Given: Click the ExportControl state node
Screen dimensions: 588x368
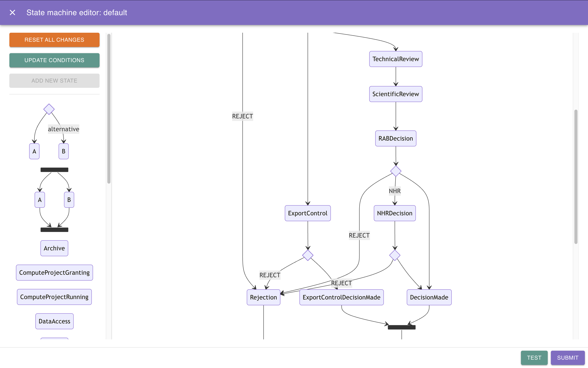Looking at the screenshot, I should click(x=308, y=213).
